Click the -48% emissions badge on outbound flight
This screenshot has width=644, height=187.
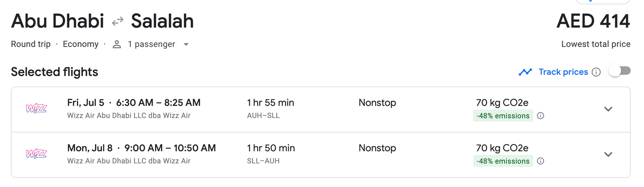click(x=503, y=116)
